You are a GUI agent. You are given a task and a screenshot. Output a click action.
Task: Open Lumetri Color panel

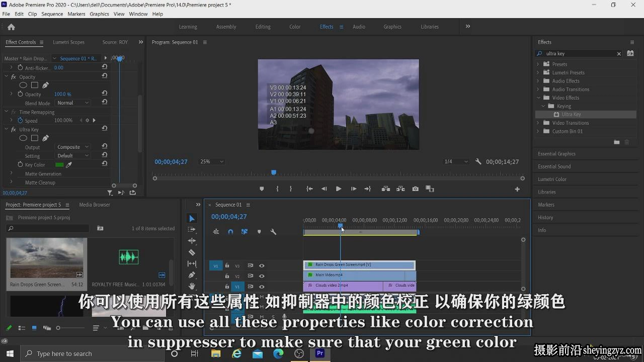(x=552, y=179)
